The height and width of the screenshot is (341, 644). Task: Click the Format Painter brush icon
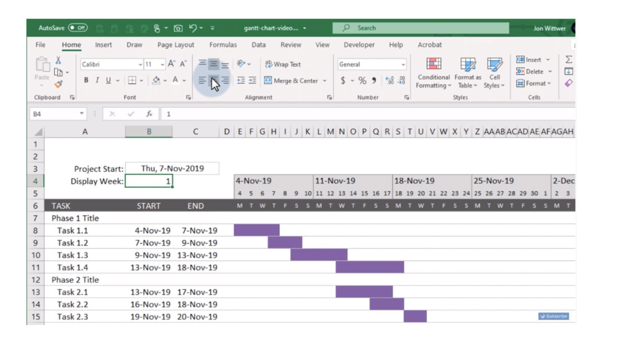[x=58, y=84]
